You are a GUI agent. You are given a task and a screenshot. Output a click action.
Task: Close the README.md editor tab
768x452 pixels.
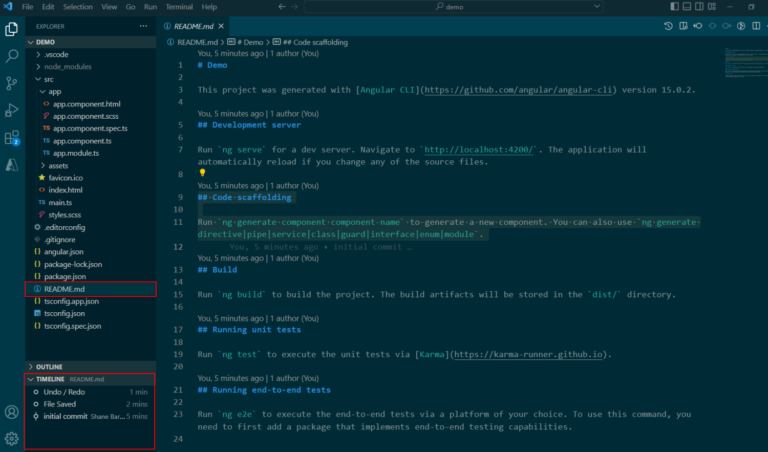pyautogui.click(x=221, y=26)
